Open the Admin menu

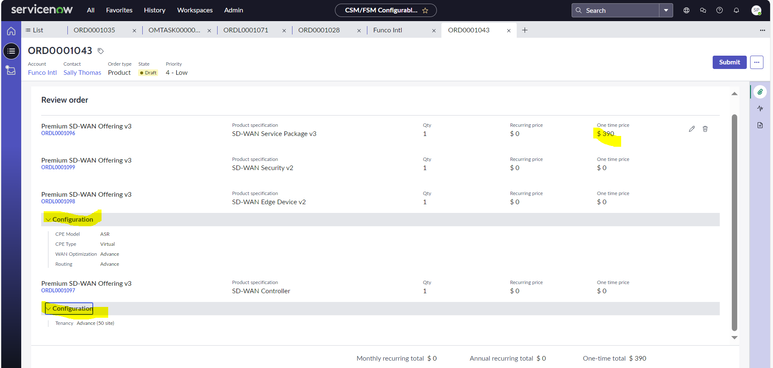click(233, 10)
